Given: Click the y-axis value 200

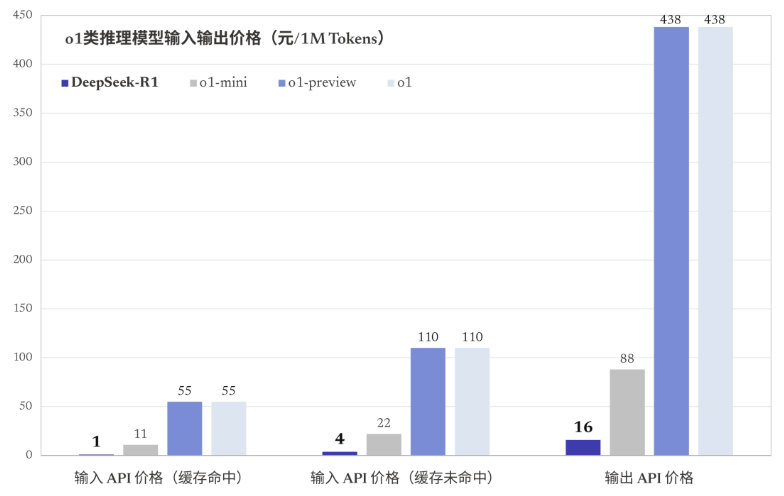Looking at the screenshot, I should pyautogui.click(x=22, y=259).
